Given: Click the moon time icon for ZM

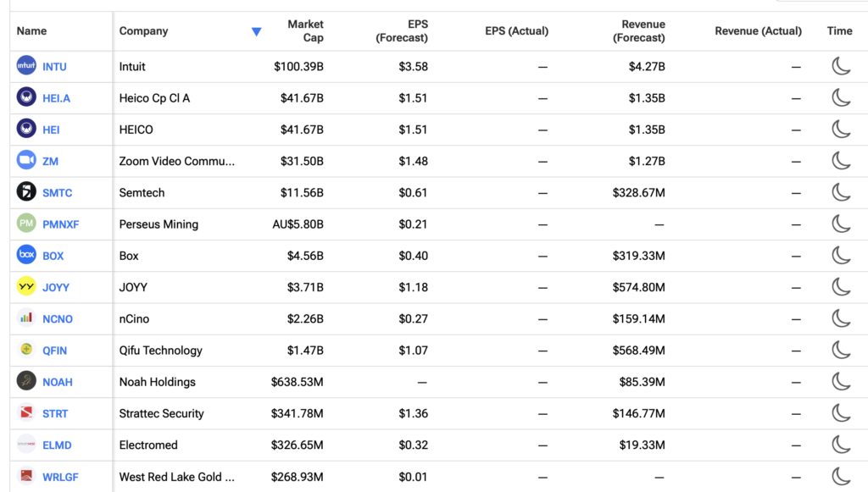Looking at the screenshot, I should pos(841,160).
